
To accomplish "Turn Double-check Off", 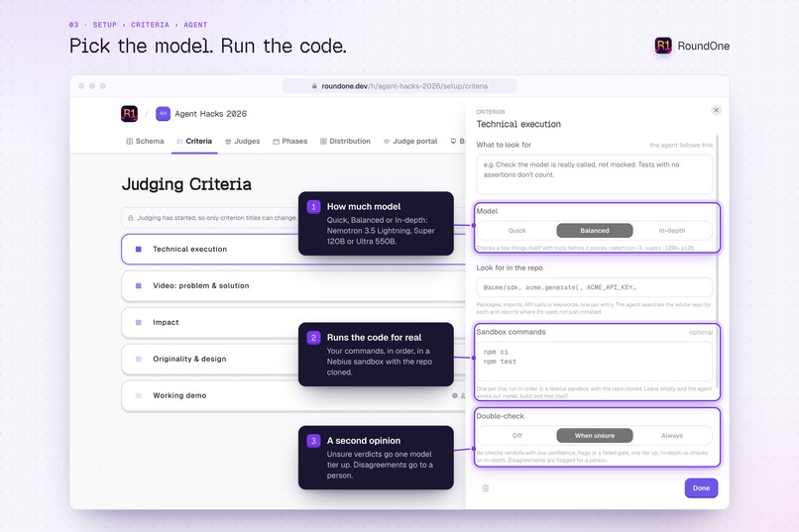I will (x=516, y=436).
